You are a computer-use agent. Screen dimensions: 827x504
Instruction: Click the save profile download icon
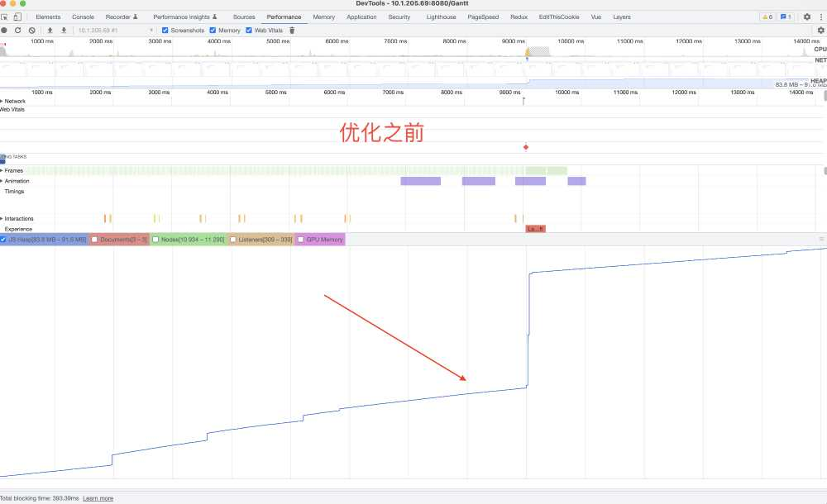point(64,31)
